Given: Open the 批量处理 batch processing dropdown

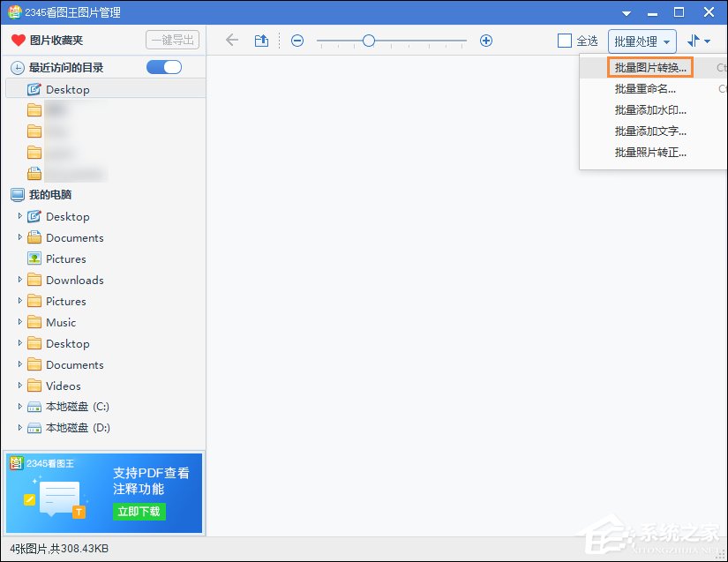Looking at the screenshot, I should coord(642,40).
